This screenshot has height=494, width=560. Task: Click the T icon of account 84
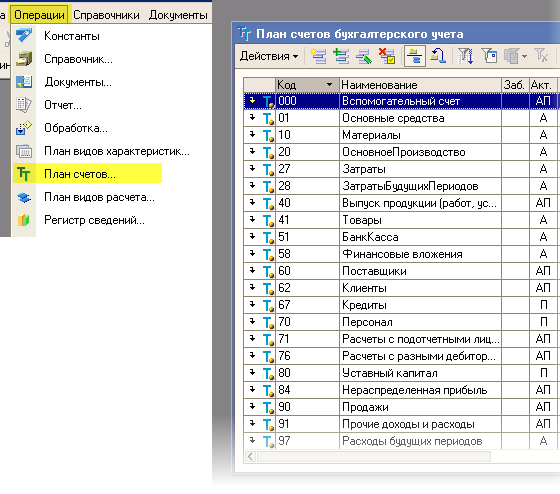point(268,390)
